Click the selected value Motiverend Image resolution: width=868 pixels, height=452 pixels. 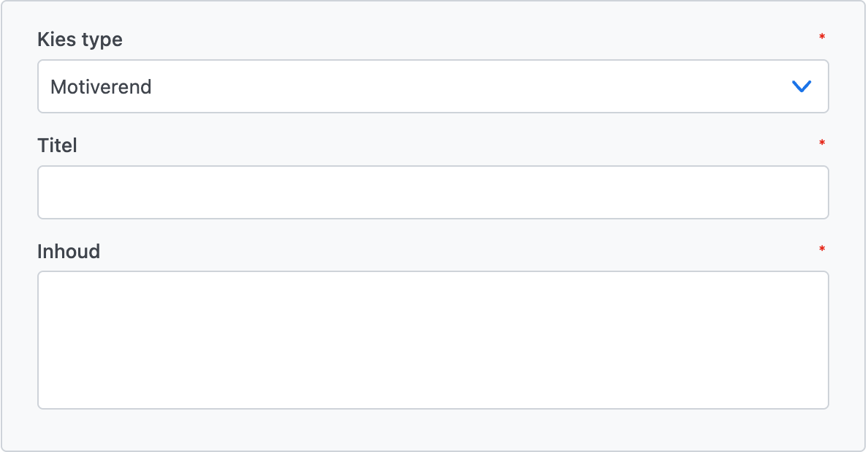coord(102,87)
